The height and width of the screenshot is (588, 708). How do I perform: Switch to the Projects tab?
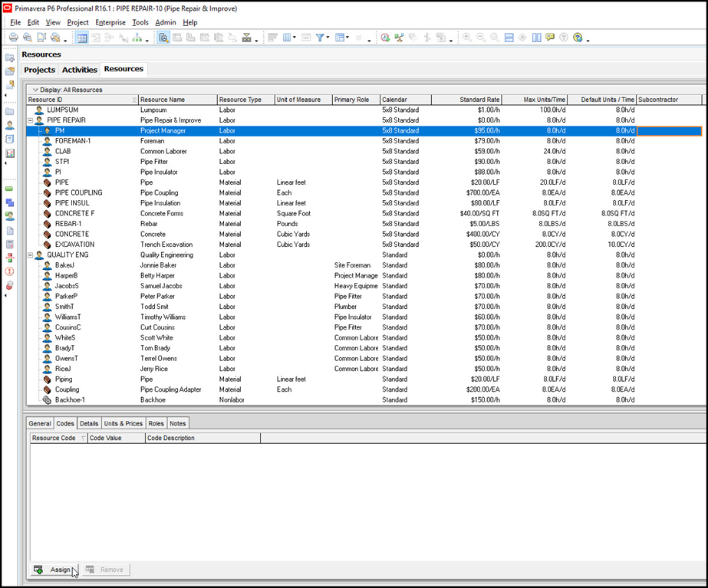pyautogui.click(x=39, y=70)
